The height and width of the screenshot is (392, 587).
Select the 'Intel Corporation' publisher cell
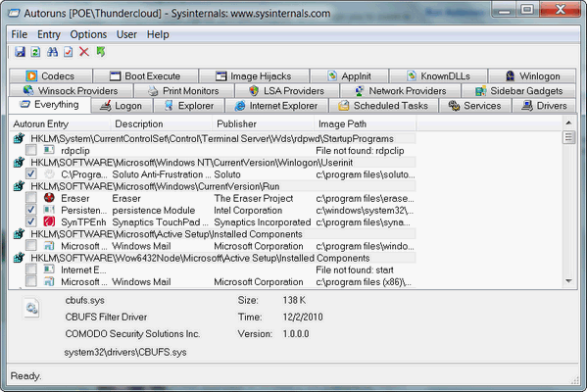click(x=248, y=210)
